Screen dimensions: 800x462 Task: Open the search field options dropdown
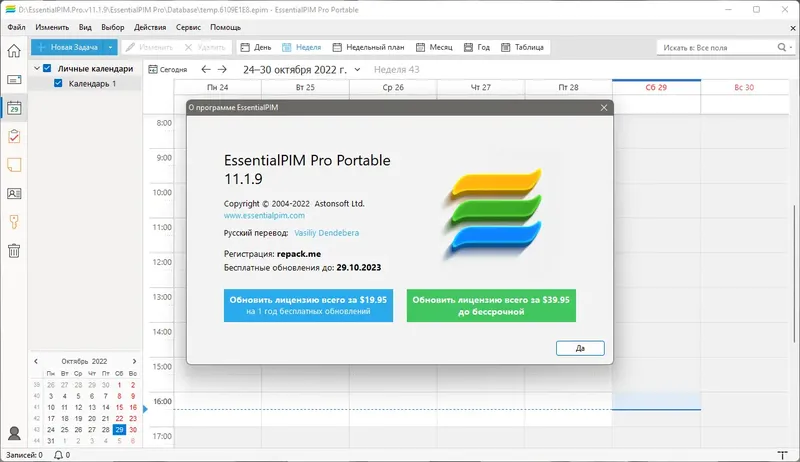790,47
